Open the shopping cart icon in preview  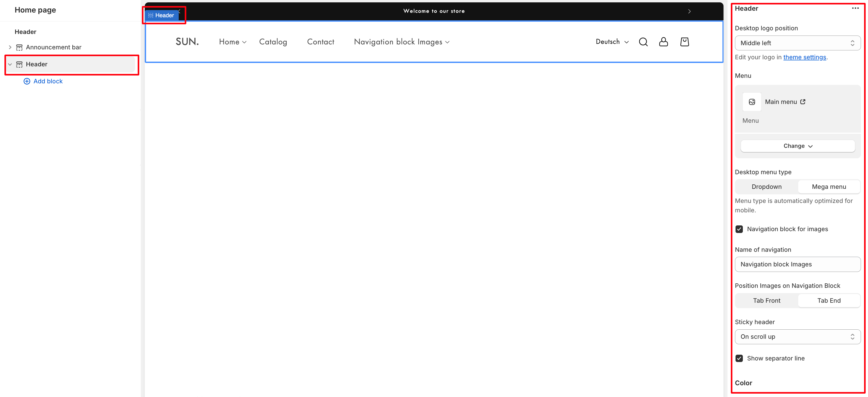685,42
